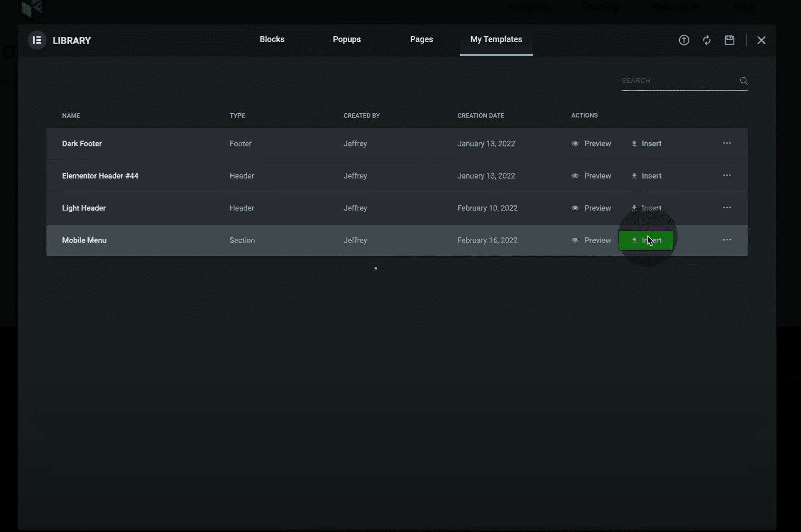Close the Library modal
The width and height of the screenshot is (801, 532).
[761, 40]
